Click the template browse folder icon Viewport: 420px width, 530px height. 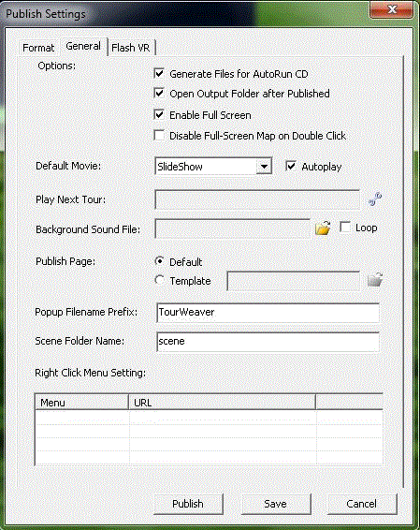(375, 280)
